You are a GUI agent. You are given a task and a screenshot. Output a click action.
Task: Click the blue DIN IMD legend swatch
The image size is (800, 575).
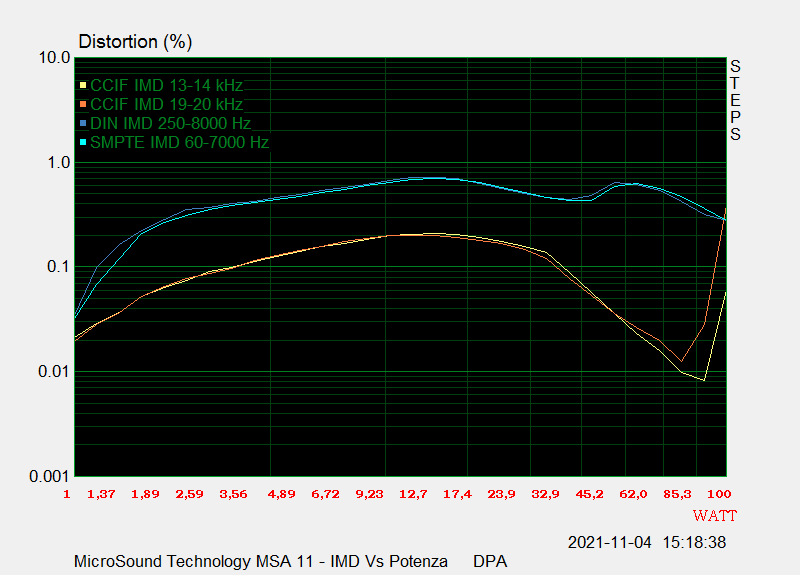[83, 123]
